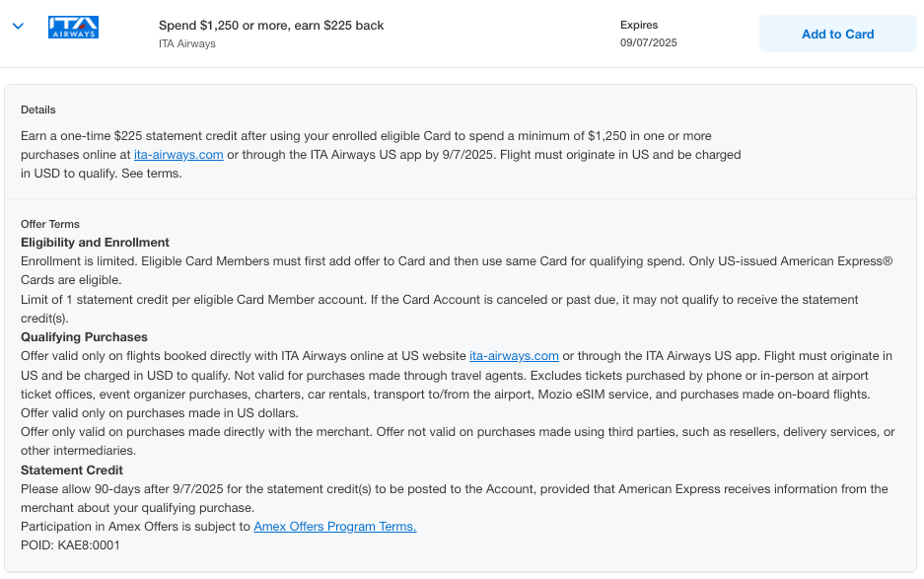Collapse the ITA Airways offer details chevron
Viewport: 924px width, 579px height.
pyautogui.click(x=19, y=26)
